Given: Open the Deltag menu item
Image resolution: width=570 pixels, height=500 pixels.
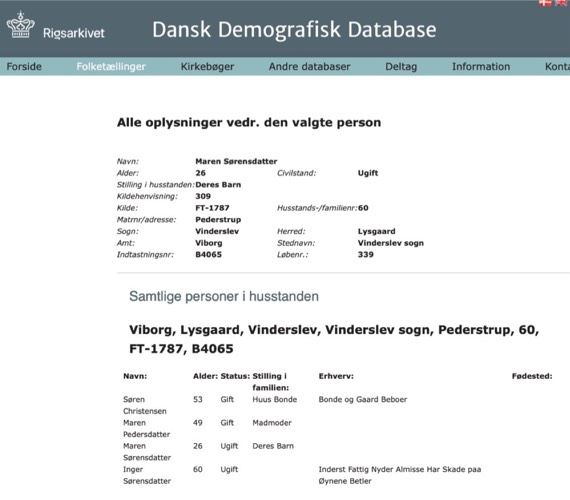Looking at the screenshot, I should [401, 67].
